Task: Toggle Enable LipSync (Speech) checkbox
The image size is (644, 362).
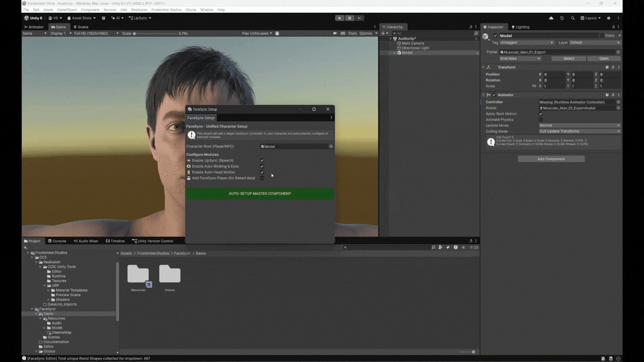Action: pyautogui.click(x=262, y=160)
